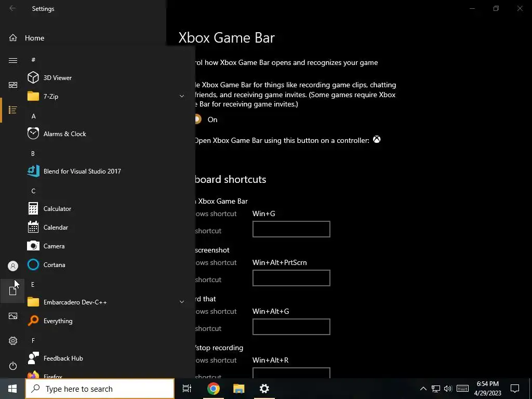Launch Blend for Visual Studio 2017 icon
Image resolution: width=532 pixels, height=399 pixels.
pos(33,171)
